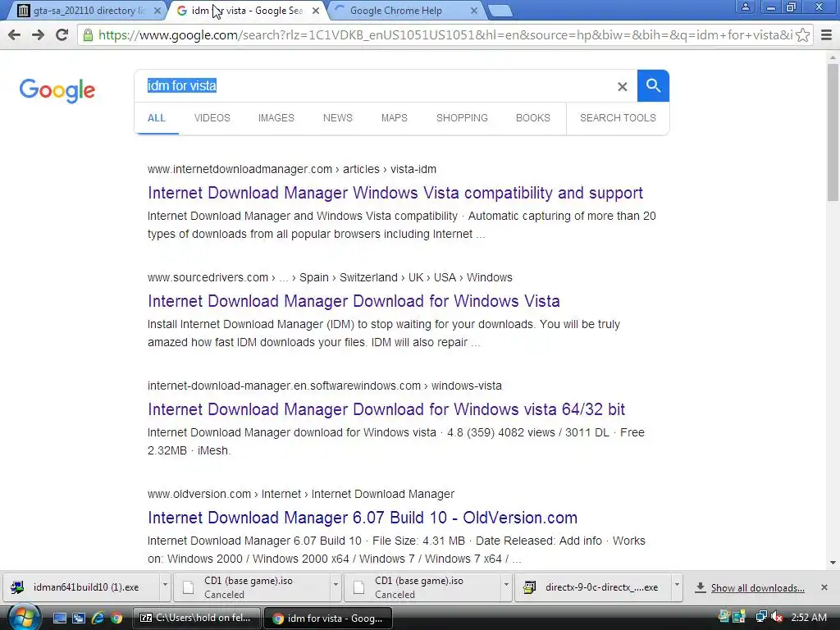The width and height of the screenshot is (840, 630).
Task: Click the blue magnifier search button
Action: (653, 85)
